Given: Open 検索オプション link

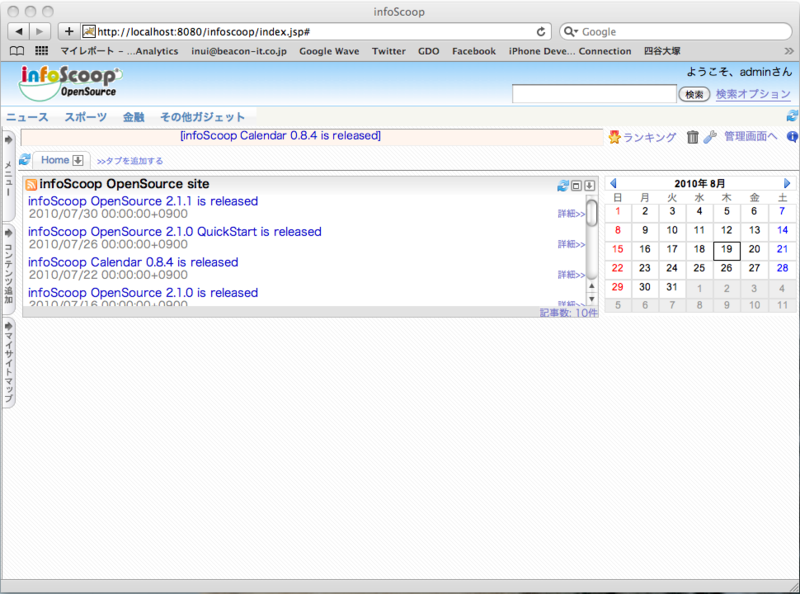Looking at the screenshot, I should pyautogui.click(x=753, y=94).
